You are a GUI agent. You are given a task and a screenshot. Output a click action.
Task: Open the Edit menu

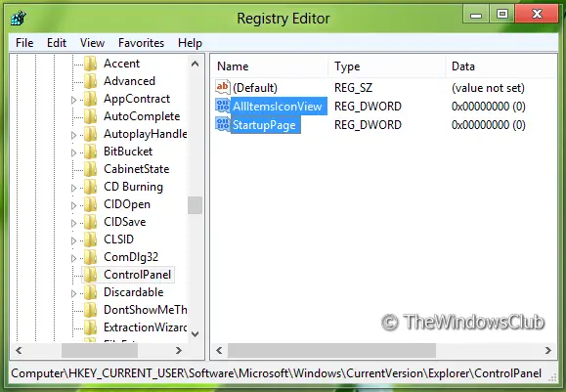click(57, 43)
